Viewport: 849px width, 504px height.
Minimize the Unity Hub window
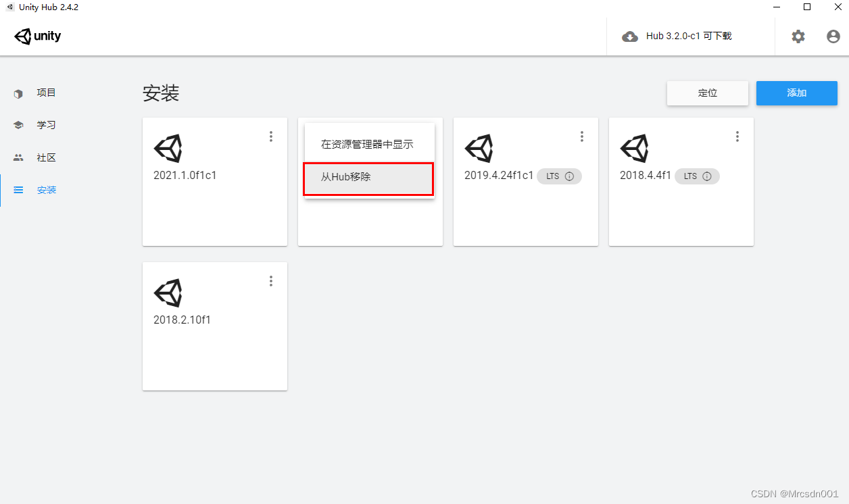click(x=777, y=7)
